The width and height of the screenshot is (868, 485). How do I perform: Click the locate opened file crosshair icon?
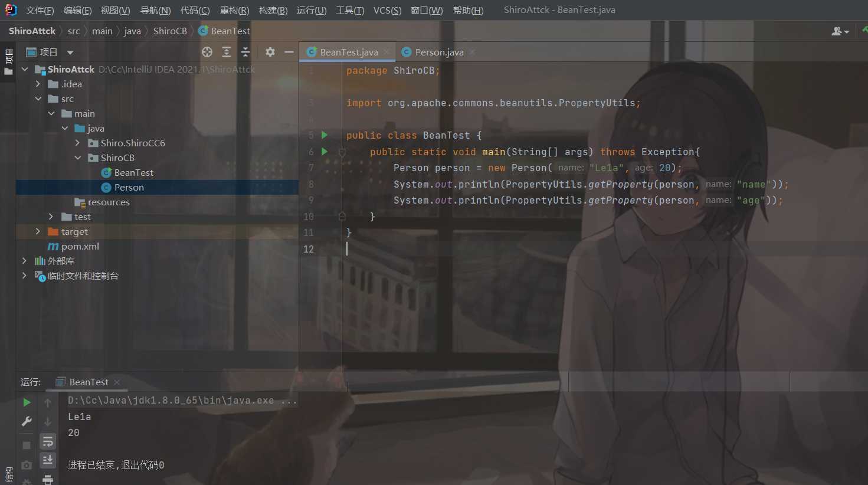tap(207, 52)
